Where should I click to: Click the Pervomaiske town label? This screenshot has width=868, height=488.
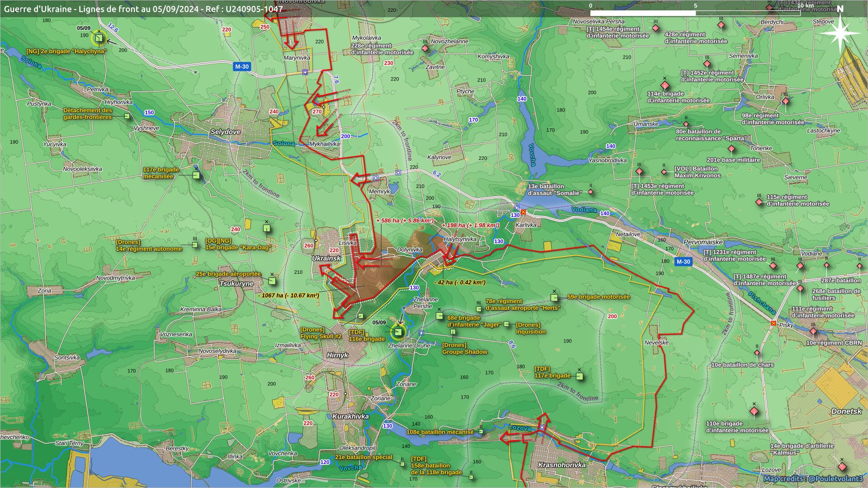703,242
